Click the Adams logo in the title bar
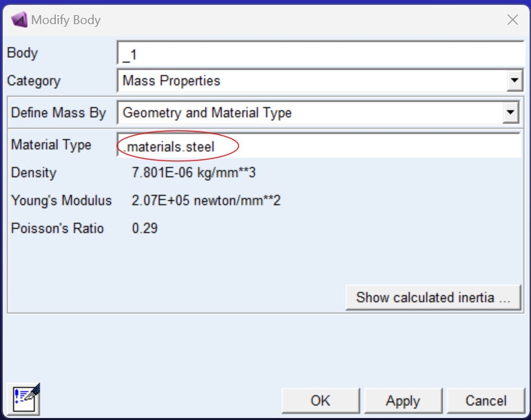Screen dimensions: 531x420 19,20
